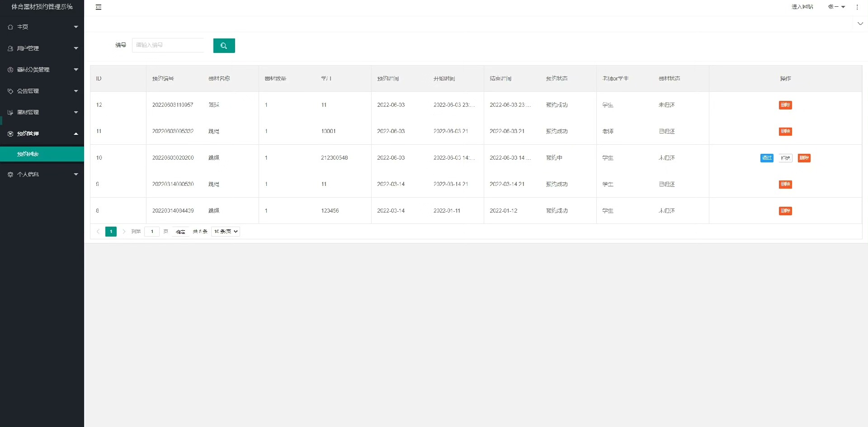
Task: Click the coin icon beside 器材分类管理
Action: click(10, 70)
